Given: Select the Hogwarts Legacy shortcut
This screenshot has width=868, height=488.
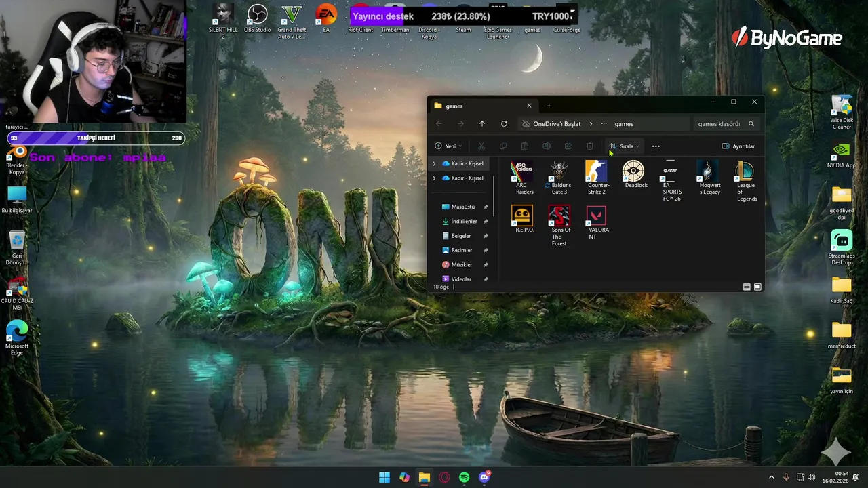Looking at the screenshot, I should pos(709,178).
